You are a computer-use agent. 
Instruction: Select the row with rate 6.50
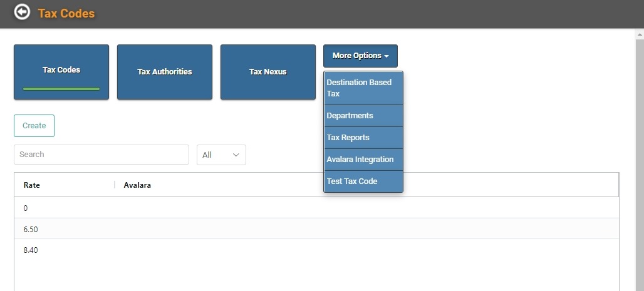[x=316, y=228]
